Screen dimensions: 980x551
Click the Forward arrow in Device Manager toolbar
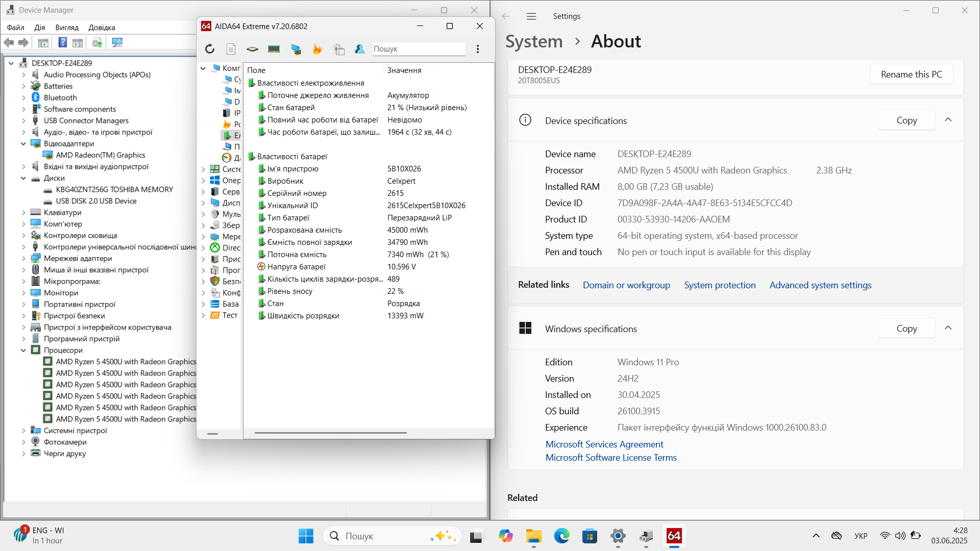tap(23, 43)
